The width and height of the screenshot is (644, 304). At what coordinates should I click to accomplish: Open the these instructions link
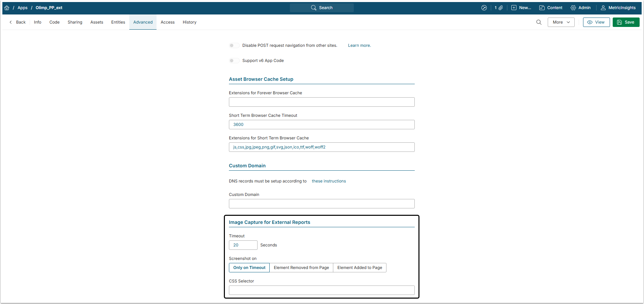(329, 181)
